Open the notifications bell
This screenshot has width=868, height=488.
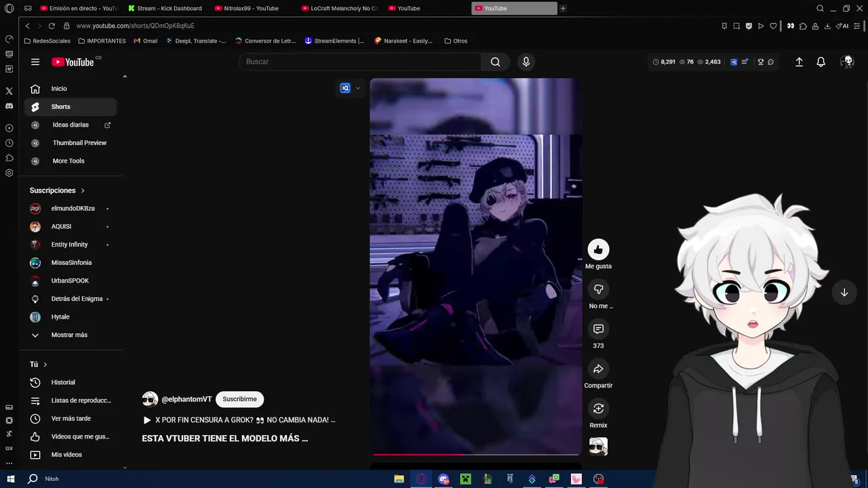click(x=821, y=62)
